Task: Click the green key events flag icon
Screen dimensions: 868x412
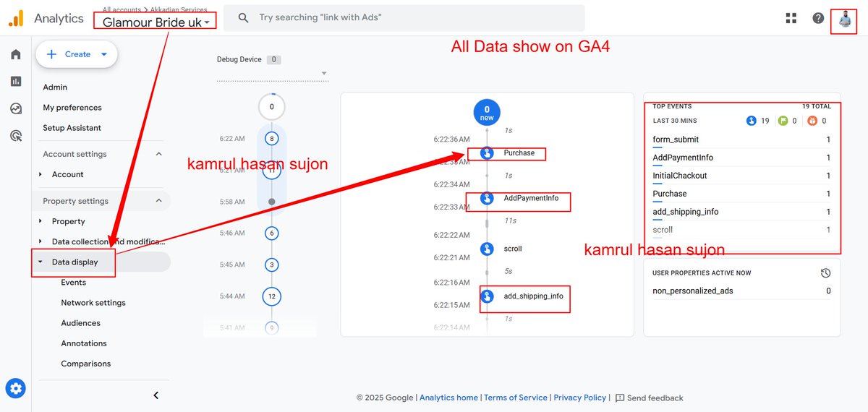Action: 783,121
